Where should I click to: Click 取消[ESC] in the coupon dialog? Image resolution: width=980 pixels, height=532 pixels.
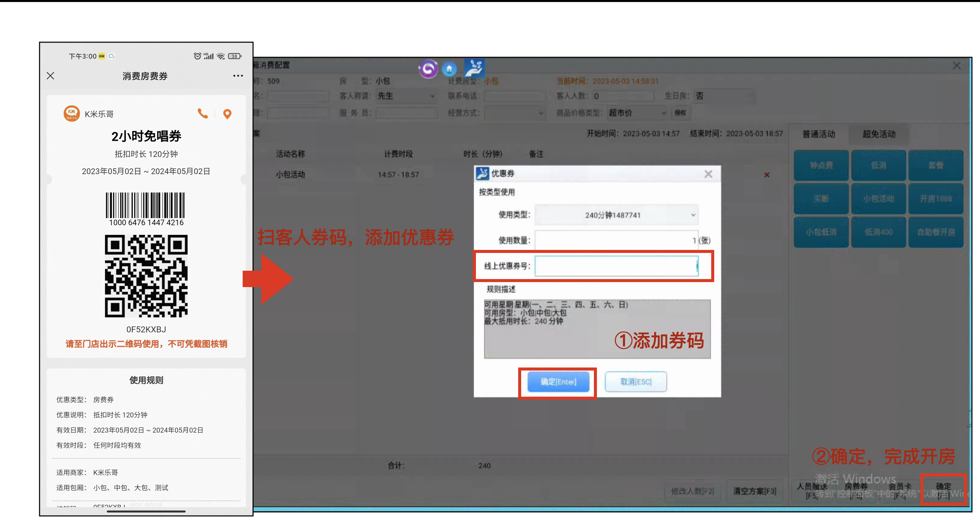[x=636, y=382]
